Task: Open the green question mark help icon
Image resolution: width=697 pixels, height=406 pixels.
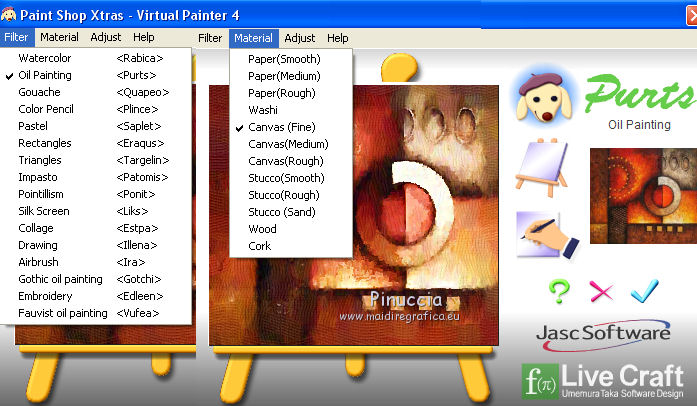Action: 559,291
